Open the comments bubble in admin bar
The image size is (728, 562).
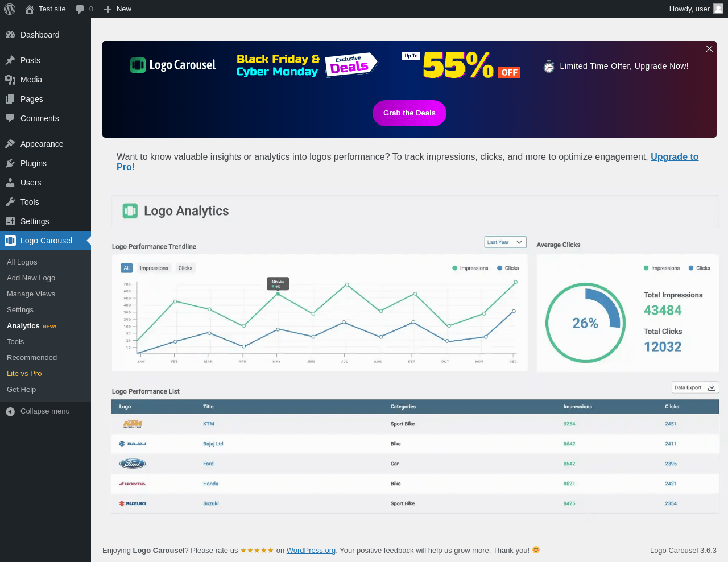click(80, 9)
